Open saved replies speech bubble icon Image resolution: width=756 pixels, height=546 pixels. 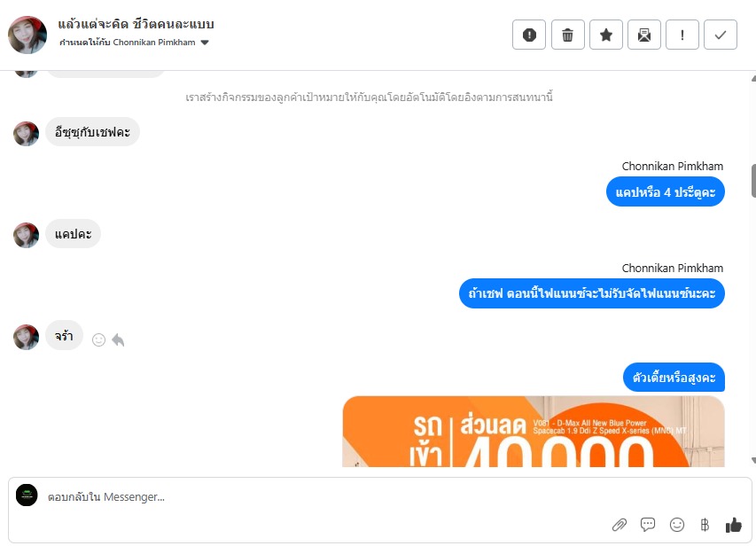click(648, 525)
